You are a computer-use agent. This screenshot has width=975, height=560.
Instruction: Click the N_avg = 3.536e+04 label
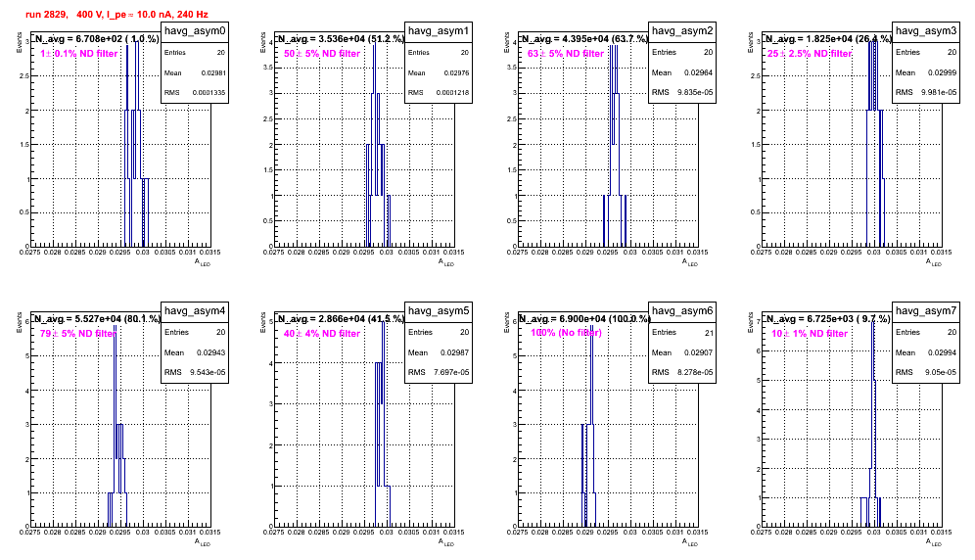(341, 39)
